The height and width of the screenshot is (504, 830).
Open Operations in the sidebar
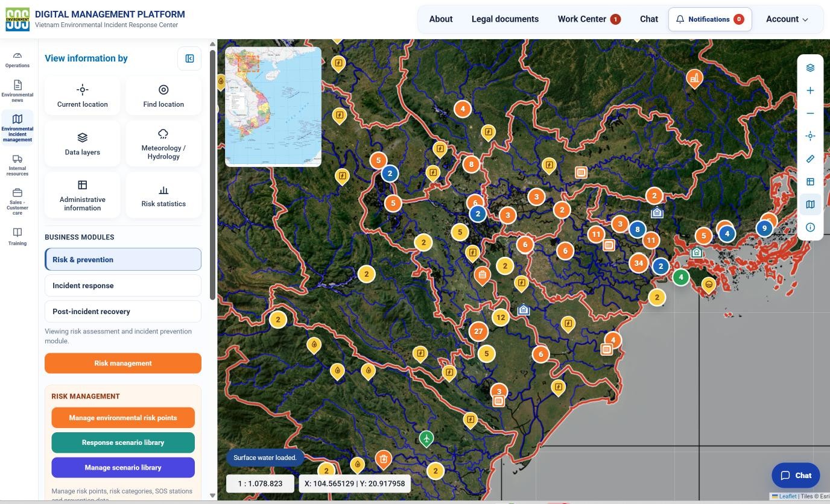(17, 60)
